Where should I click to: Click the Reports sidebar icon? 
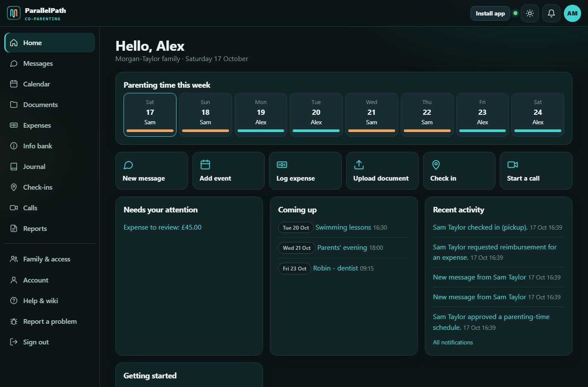(x=14, y=229)
